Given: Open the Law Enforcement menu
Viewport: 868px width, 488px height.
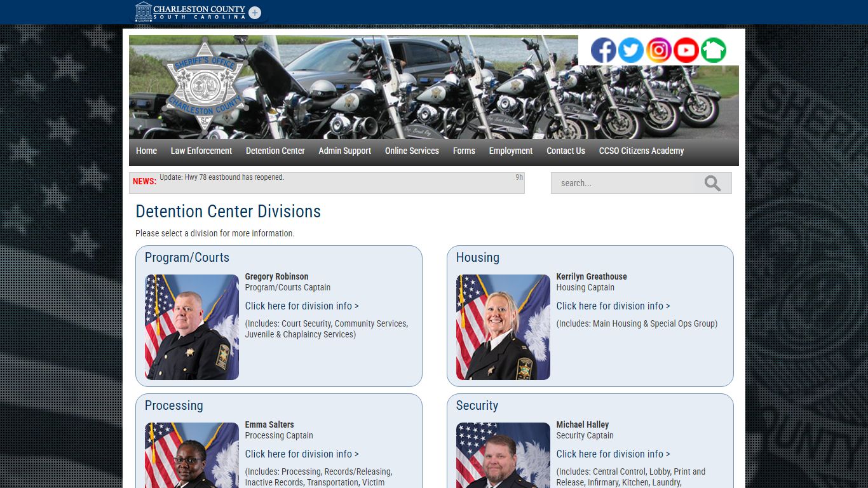Looking at the screenshot, I should pos(201,151).
